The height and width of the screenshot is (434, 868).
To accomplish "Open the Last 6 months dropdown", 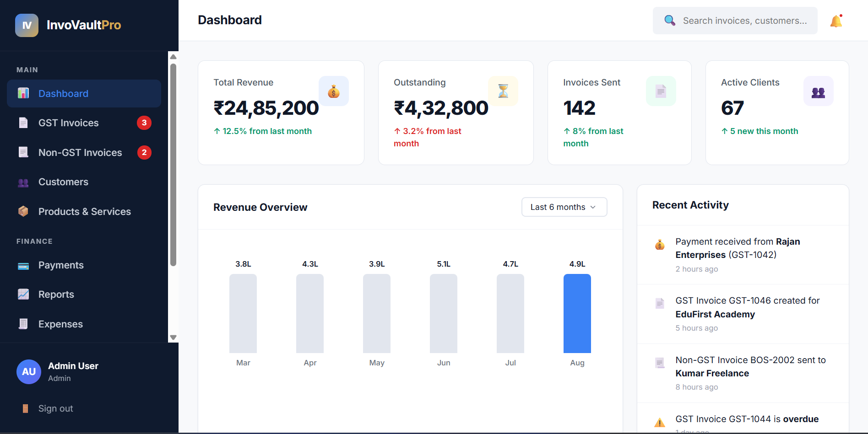I will [x=564, y=207].
